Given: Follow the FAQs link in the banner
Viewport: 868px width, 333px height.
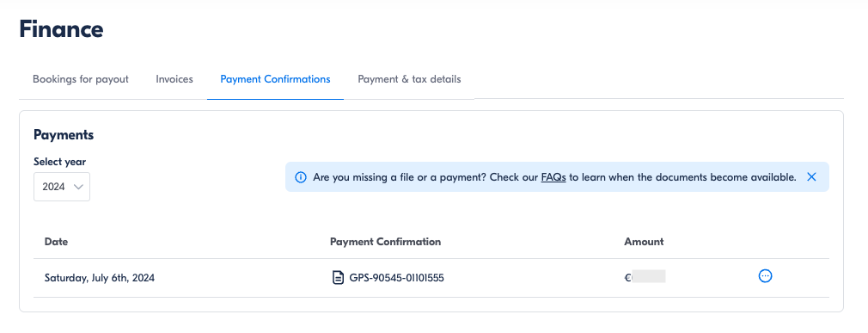Looking at the screenshot, I should tap(553, 178).
